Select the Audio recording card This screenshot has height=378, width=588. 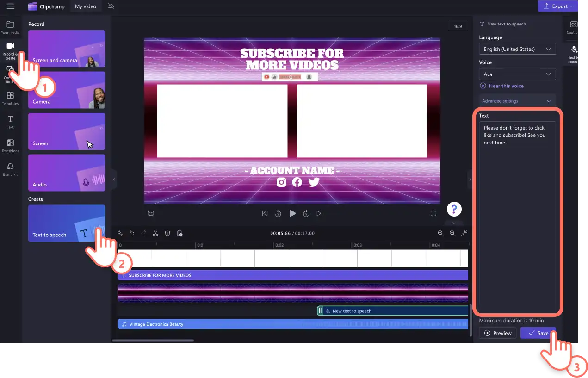[x=67, y=173]
